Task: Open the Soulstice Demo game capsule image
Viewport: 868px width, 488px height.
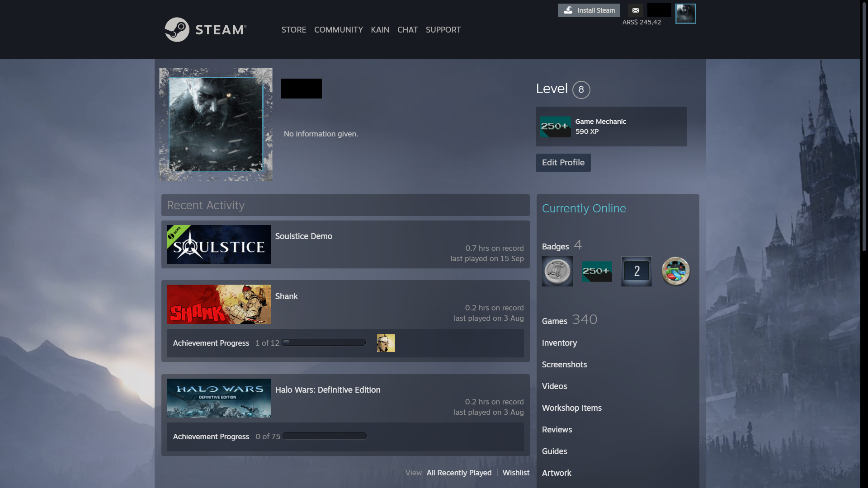Action: pos(219,244)
